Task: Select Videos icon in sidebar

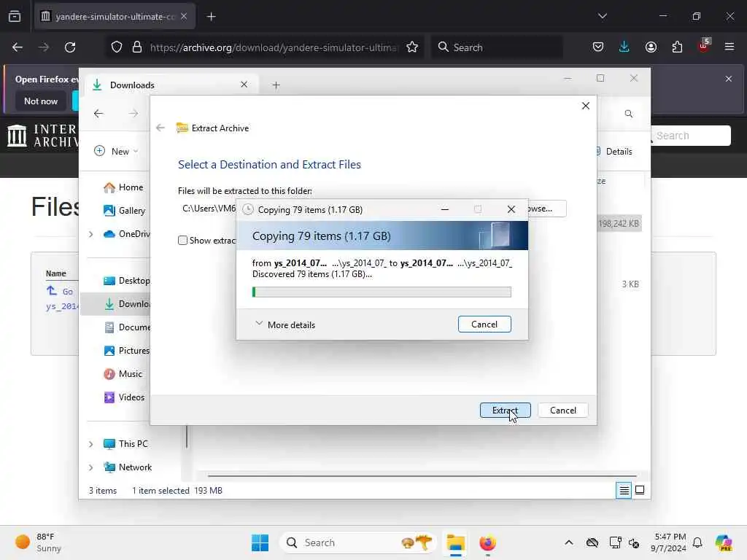Action: click(109, 397)
